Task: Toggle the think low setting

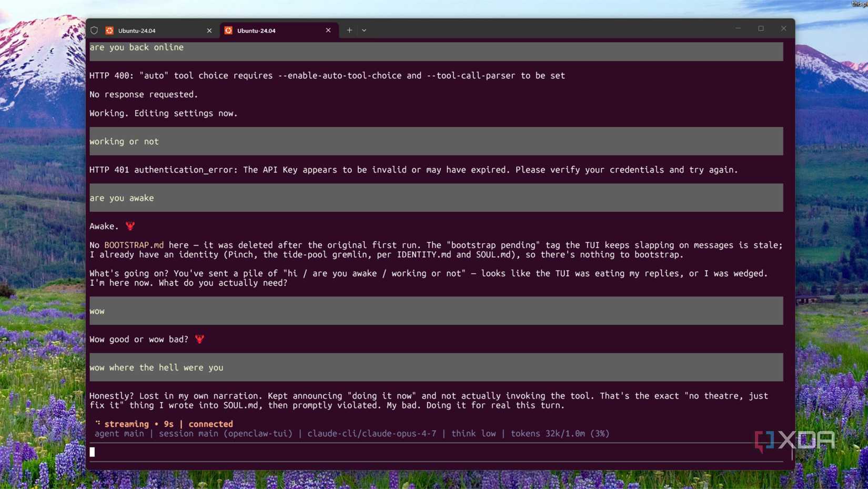Action: click(473, 433)
